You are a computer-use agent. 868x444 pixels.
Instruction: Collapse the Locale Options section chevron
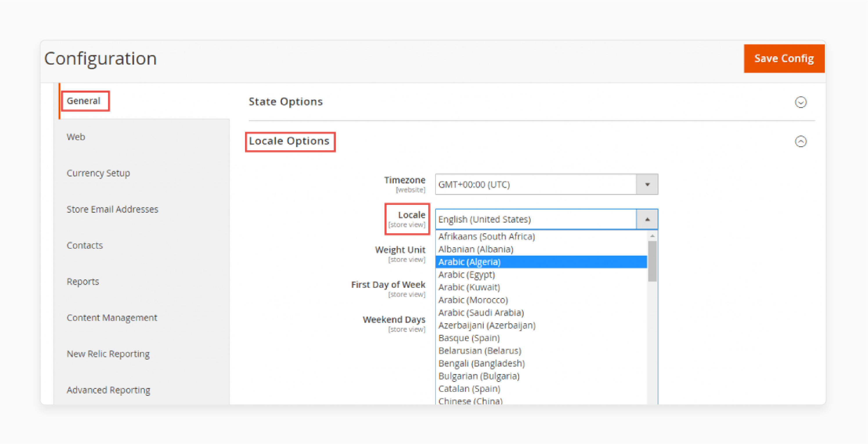(801, 141)
